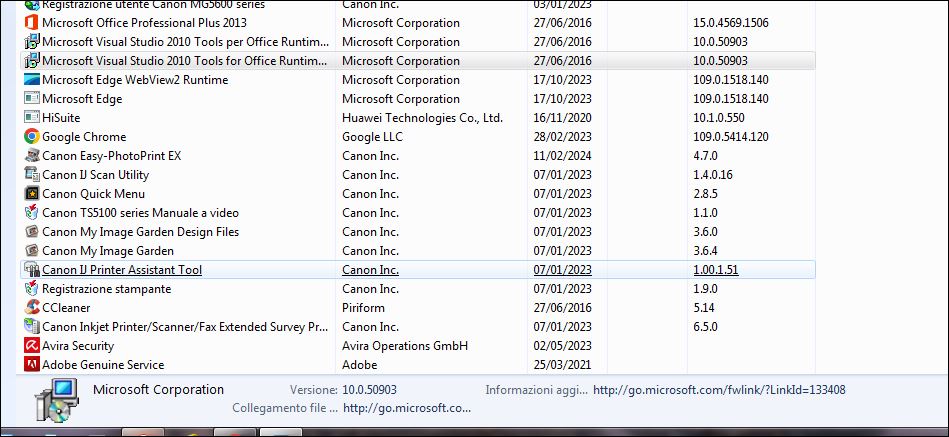The width and height of the screenshot is (949, 437).
Task: Click version 109.0.1518.140 in Microsoft Edge row
Action: 731,99
